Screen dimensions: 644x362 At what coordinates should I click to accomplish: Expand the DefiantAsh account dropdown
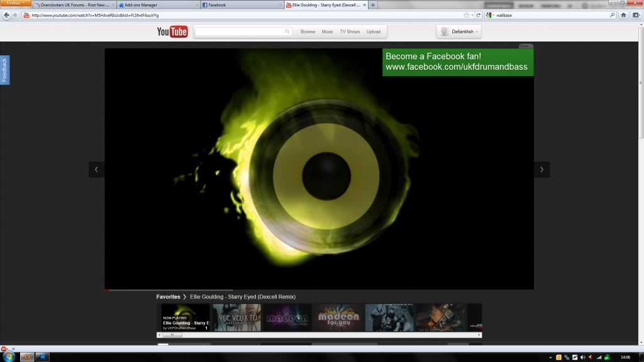point(459,31)
